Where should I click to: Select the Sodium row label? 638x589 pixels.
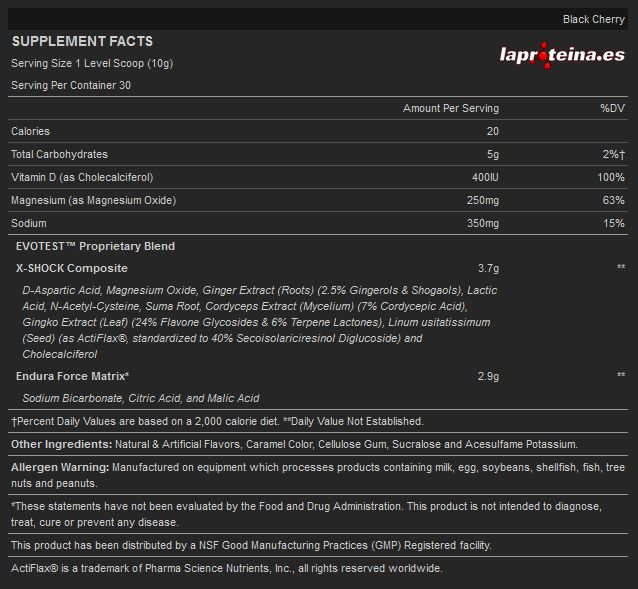pyautogui.click(x=29, y=223)
